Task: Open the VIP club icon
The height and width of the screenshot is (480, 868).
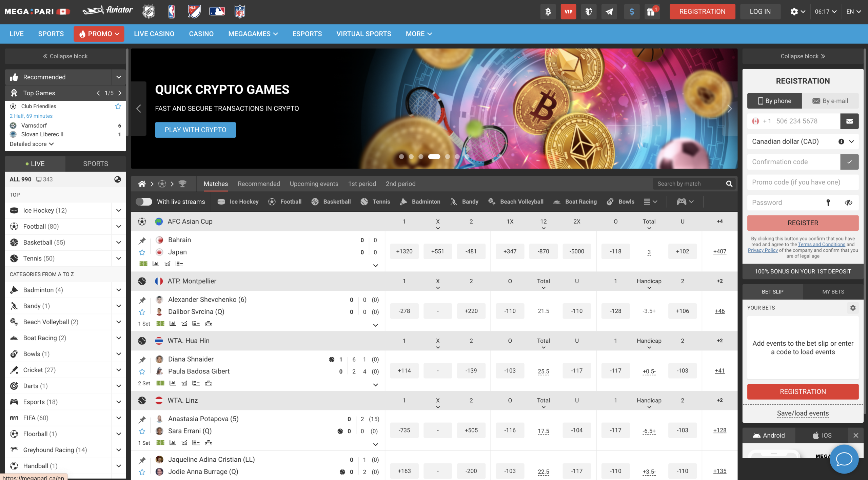Action: pos(568,12)
